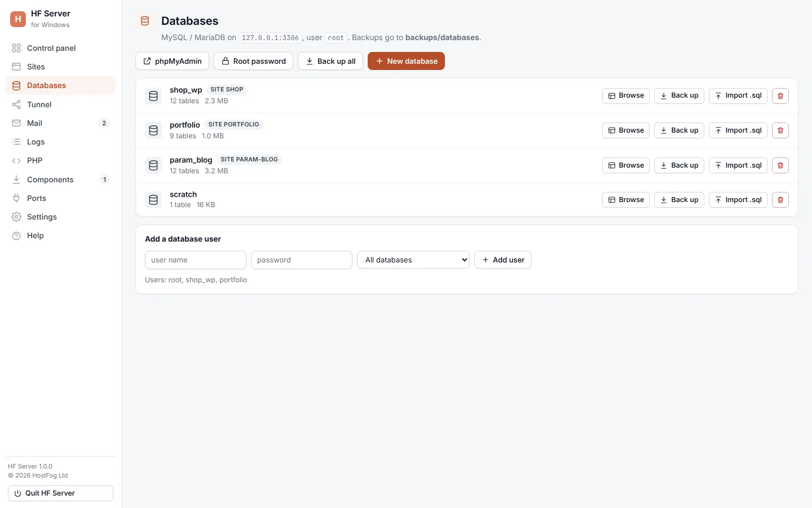Delete the shop_wp database via trash icon
Screen dimensions: 812x508
780,96
